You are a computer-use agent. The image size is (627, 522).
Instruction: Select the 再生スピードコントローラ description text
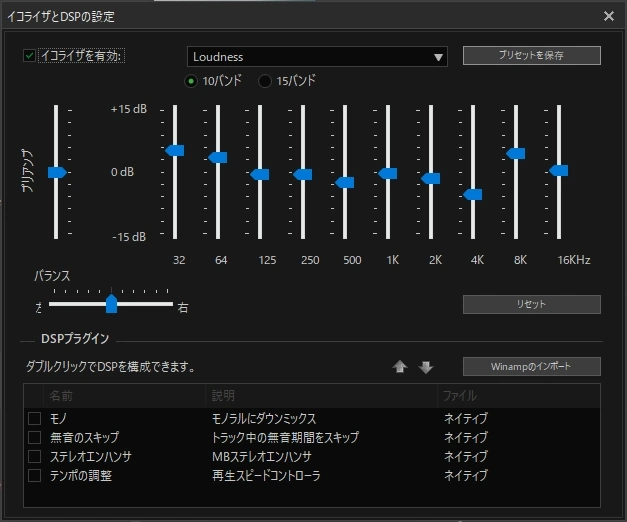266,475
